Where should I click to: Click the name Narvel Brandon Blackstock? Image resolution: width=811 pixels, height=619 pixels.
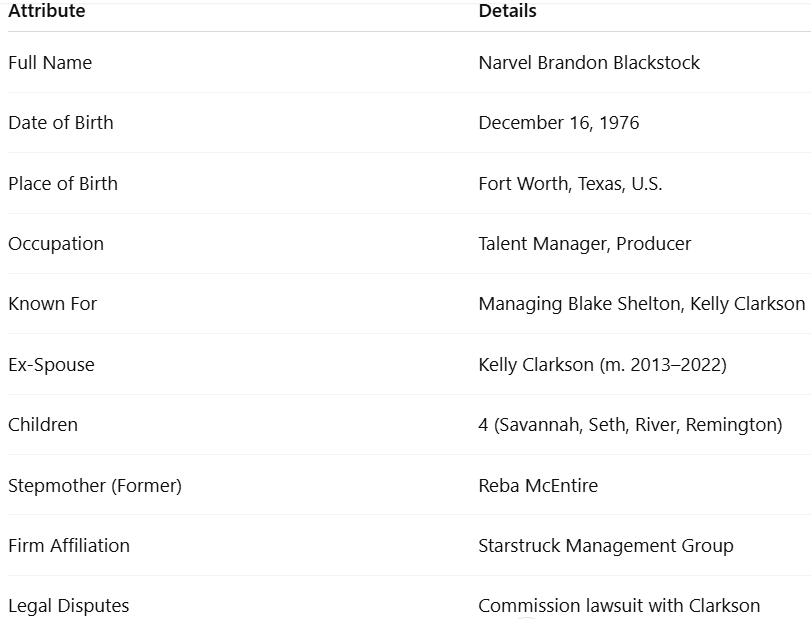[x=589, y=63]
